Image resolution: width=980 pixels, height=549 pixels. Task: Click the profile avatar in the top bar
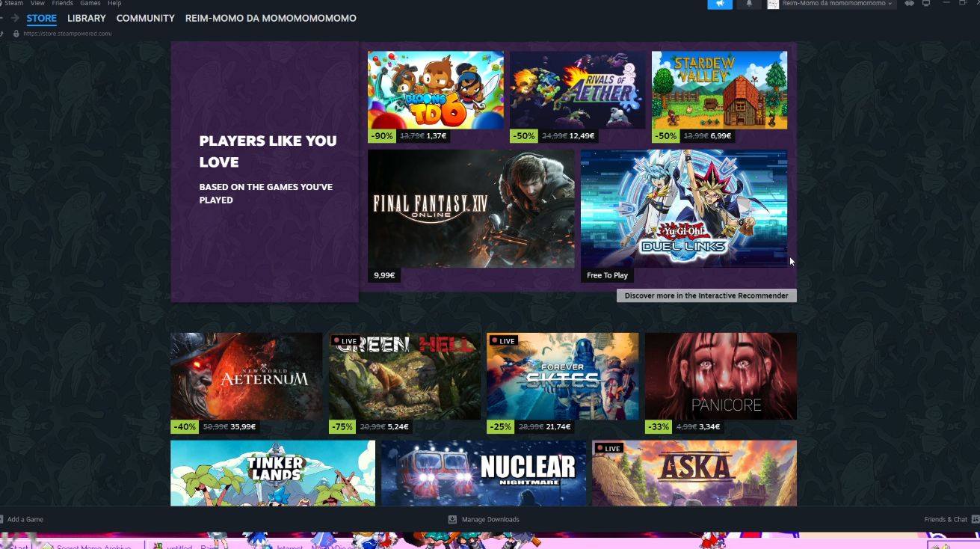click(773, 4)
